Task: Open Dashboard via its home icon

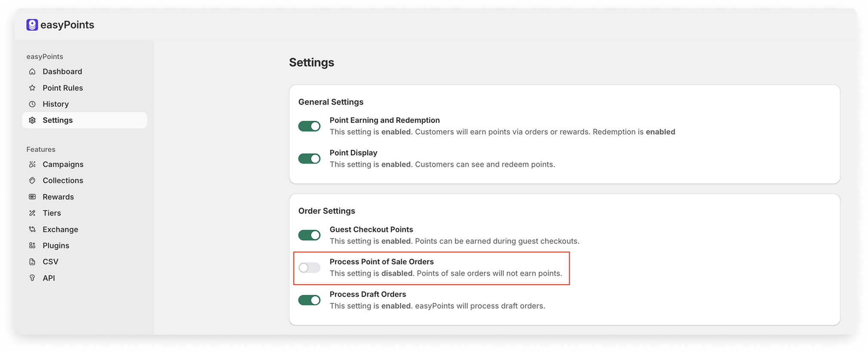Action: (x=32, y=71)
